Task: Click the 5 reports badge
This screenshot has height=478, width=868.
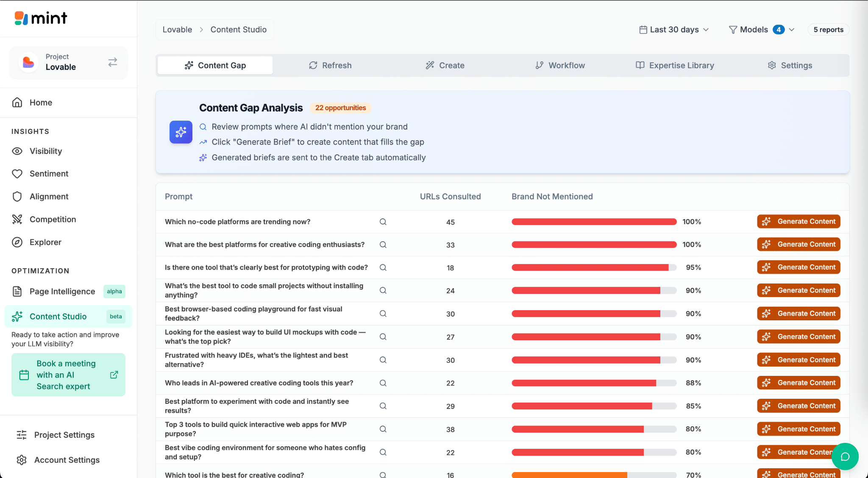Action: coord(828,30)
